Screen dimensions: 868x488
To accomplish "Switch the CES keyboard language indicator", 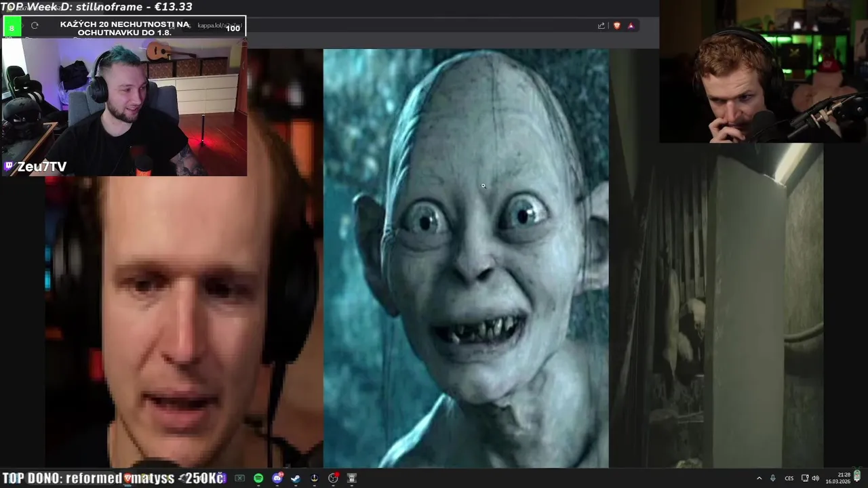I will tap(789, 479).
